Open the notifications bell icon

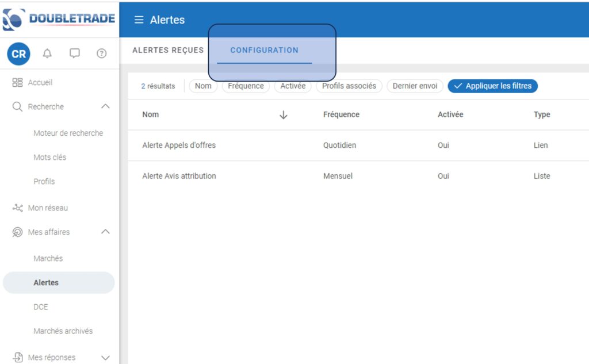coord(47,53)
